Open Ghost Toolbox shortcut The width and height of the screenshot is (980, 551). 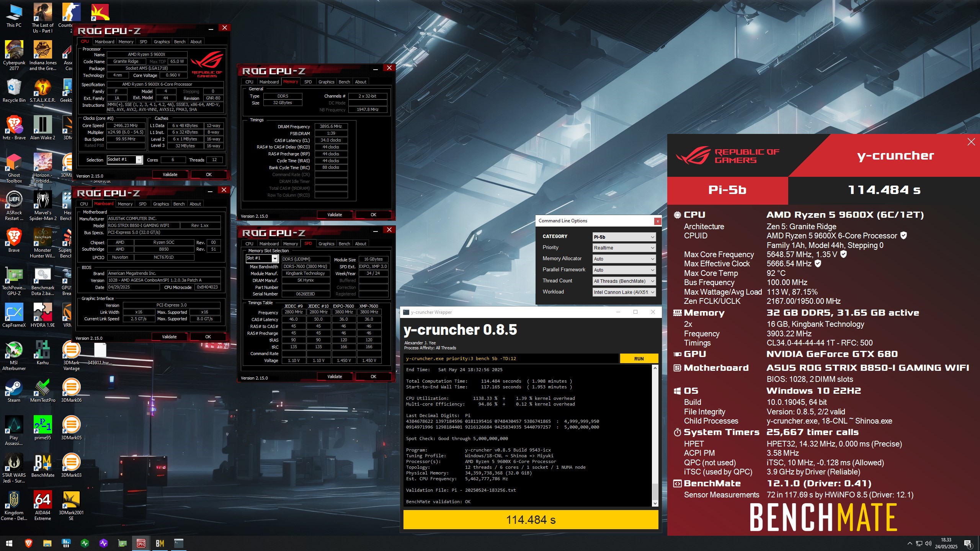[x=14, y=168]
